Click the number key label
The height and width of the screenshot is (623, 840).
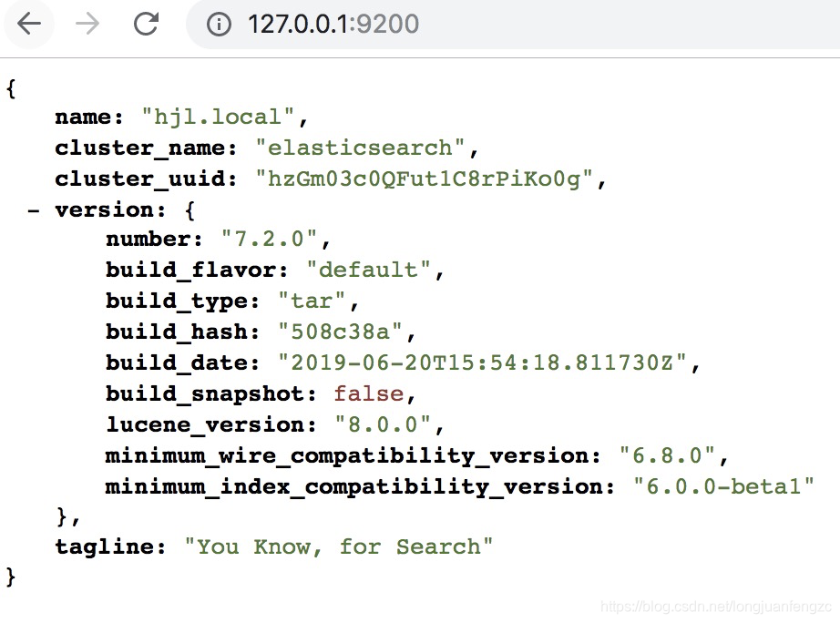(154, 240)
